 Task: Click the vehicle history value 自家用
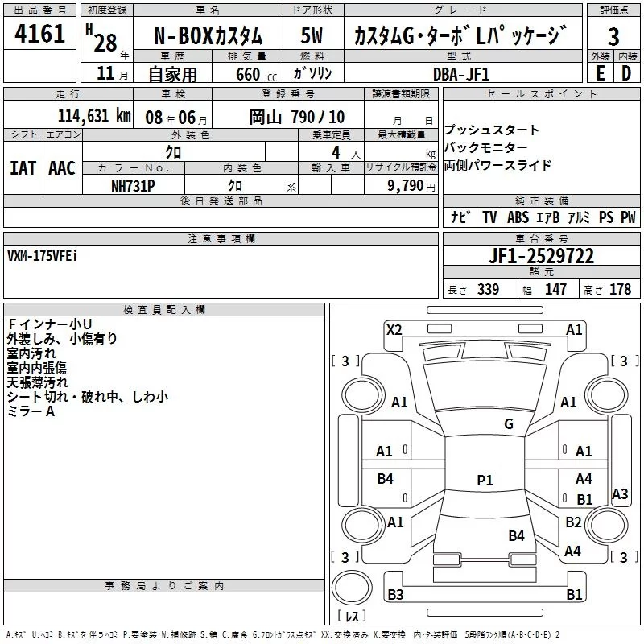pos(172,74)
